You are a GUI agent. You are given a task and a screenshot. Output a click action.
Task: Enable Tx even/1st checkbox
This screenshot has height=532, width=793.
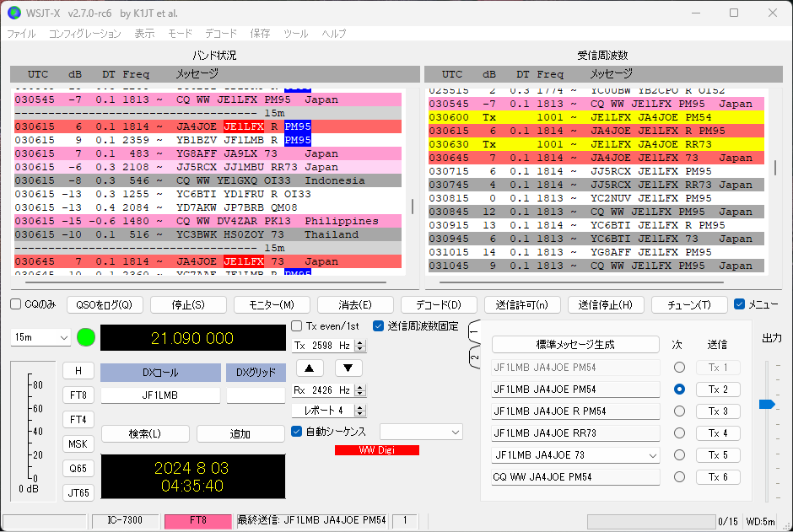tap(297, 326)
